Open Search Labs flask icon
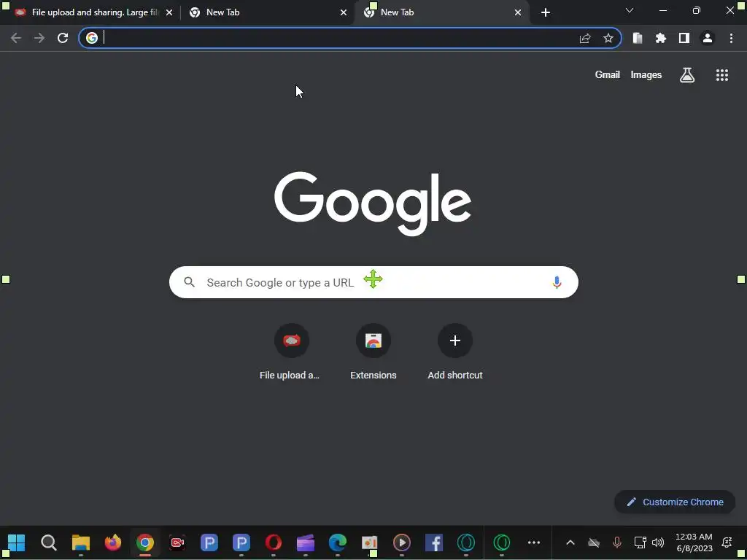The image size is (747, 560). click(687, 75)
